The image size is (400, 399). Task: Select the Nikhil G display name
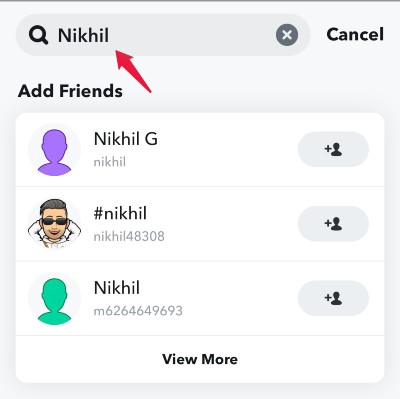[126, 139]
